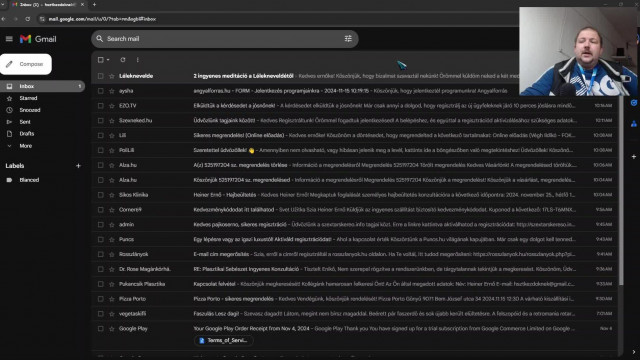Add a new label with plus icon

[x=78, y=166]
